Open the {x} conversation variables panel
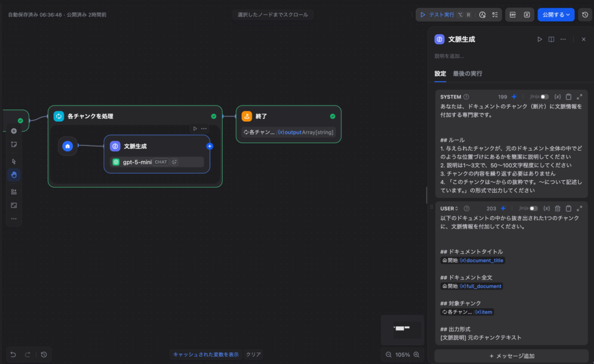This screenshot has height=364, width=594. [x=526, y=14]
